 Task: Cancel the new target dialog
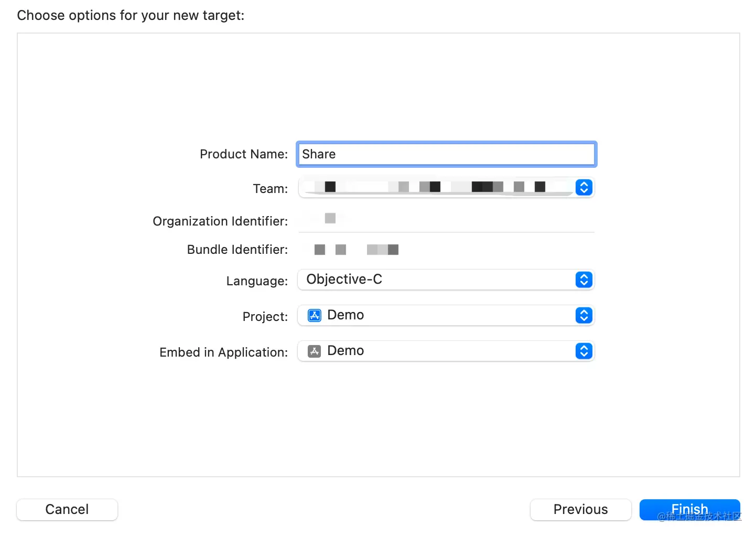pos(67,509)
